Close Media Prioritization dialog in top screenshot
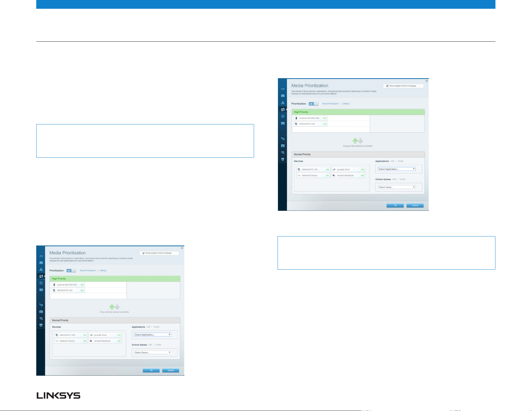Screen dimensions: 532x411 point(427,81)
